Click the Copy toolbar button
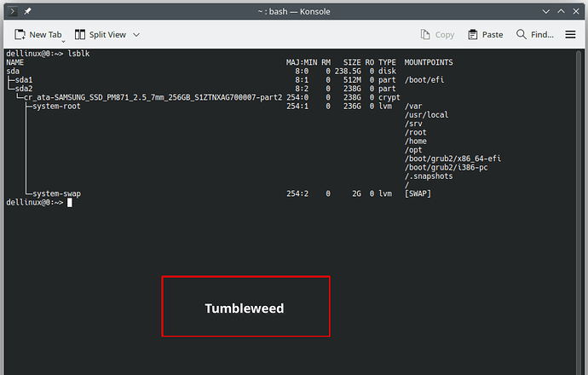This screenshot has height=375, width=588. point(438,35)
